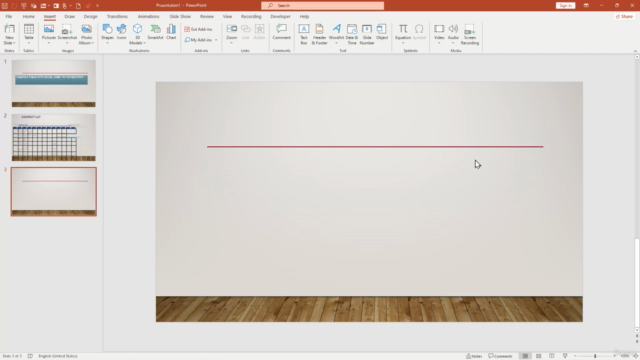Collapse the ribbon with the chevron
640x360 pixels.
coord(635,51)
